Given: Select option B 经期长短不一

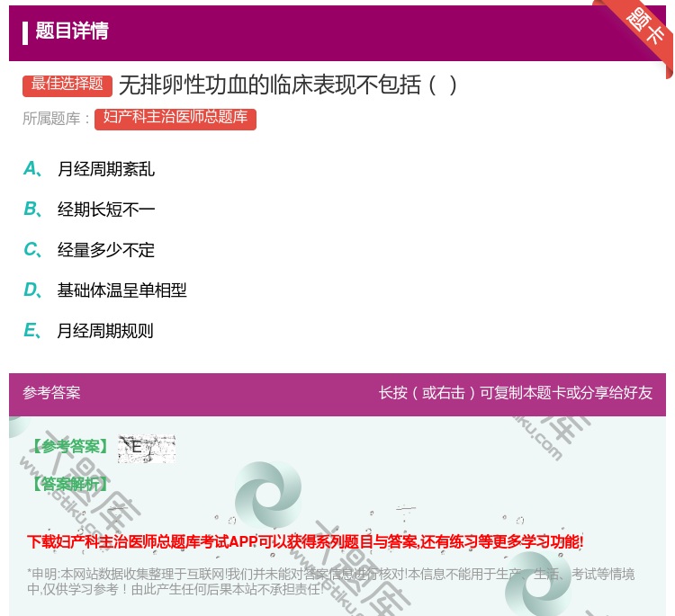Looking at the screenshot, I should click(105, 210).
